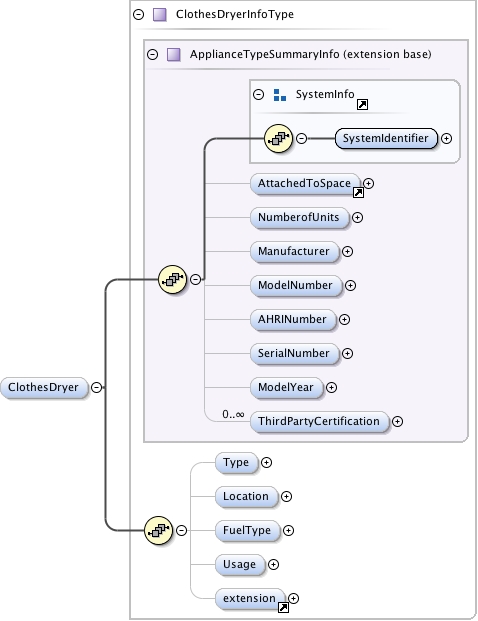Viewport: 478px width, 621px height.
Task: Collapse the ApplianceTypeSummaryInfo extension base box
Action: tap(152, 54)
